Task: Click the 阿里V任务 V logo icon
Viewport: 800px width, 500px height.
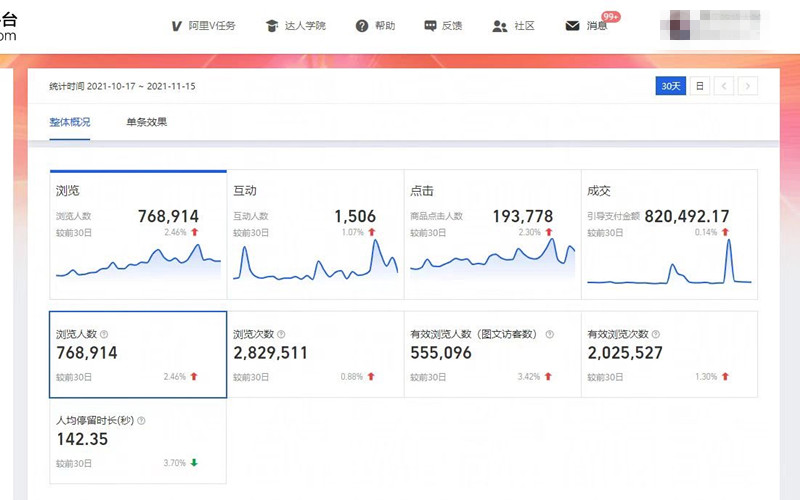Action: [x=177, y=26]
